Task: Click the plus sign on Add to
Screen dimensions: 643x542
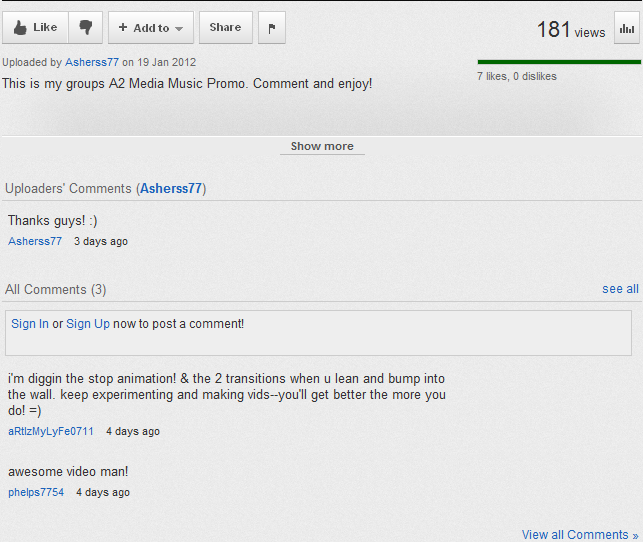Action: pos(123,27)
